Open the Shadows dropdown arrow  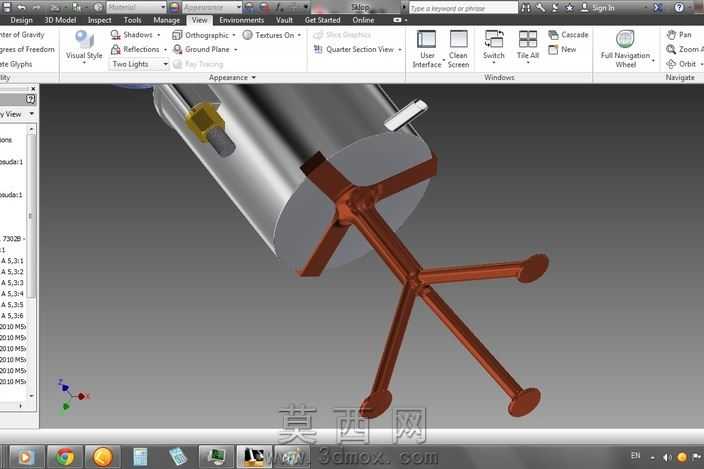(159, 35)
